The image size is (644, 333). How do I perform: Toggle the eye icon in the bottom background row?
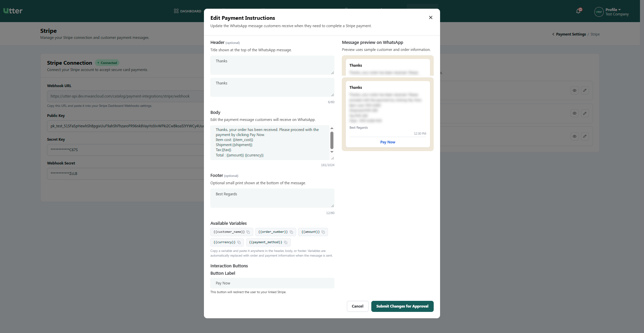coord(575,136)
